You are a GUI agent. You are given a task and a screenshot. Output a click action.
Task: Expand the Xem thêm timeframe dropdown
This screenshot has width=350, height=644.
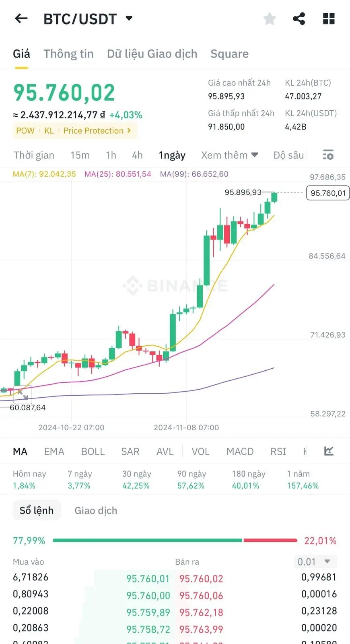coord(229,155)
